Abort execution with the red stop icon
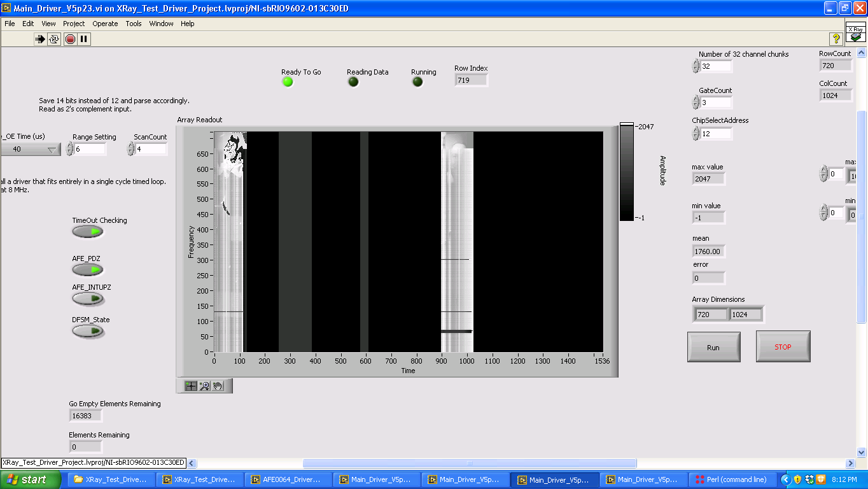The width and height of the screenshot is (868, 489). pyautogui.click(x=70, y=39)
